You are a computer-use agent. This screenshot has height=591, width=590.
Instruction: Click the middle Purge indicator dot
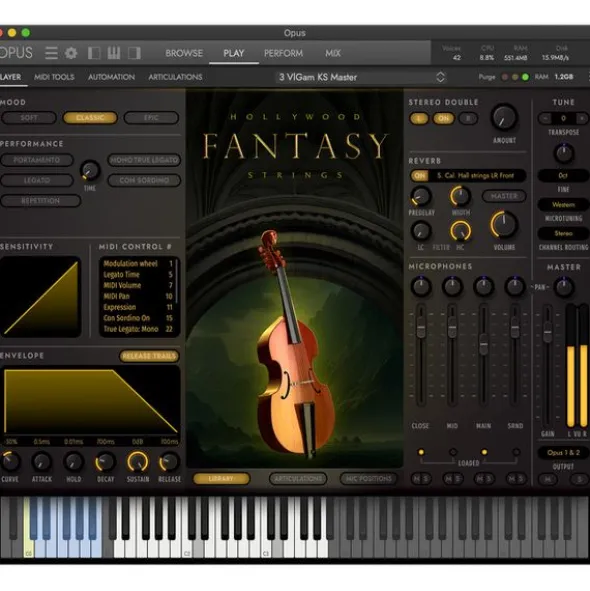tap(515, 77)
